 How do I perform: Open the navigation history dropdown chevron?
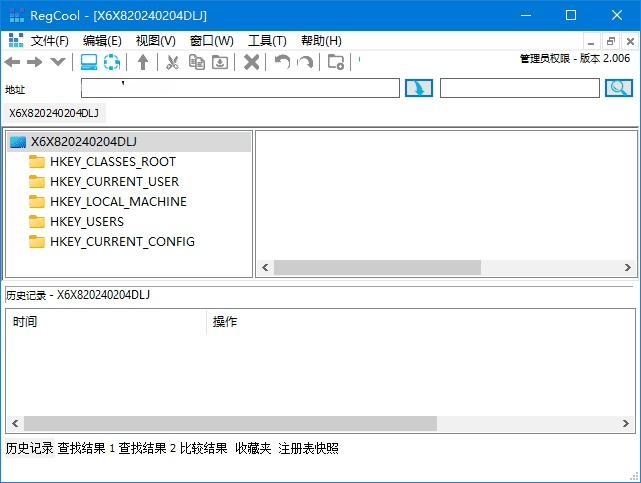(x=58, y=62)
